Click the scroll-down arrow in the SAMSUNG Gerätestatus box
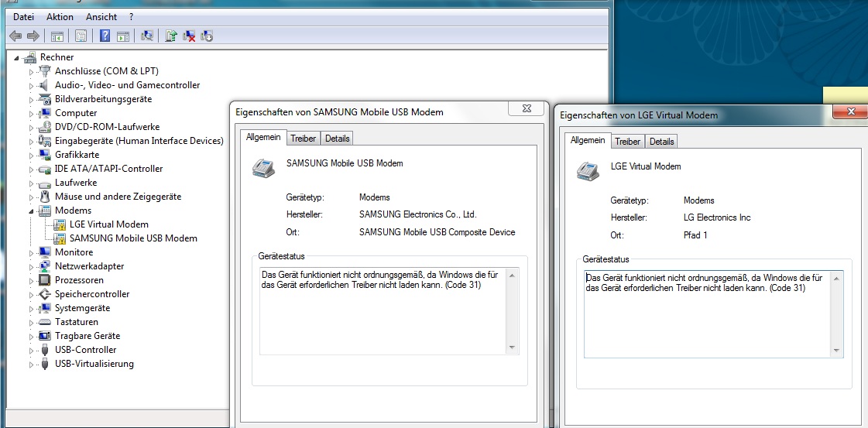 (512, 348)
